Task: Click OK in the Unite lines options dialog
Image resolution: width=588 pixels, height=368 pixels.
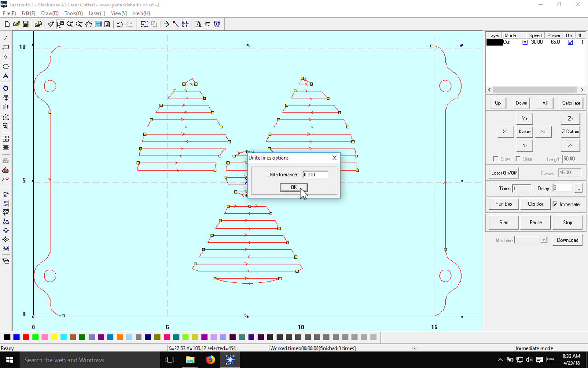Action: click(294, 187)
